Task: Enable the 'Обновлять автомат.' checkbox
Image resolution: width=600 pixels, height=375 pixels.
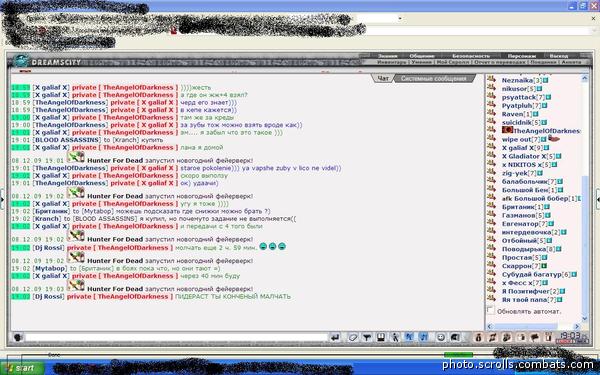Action: tap(491, 310)
